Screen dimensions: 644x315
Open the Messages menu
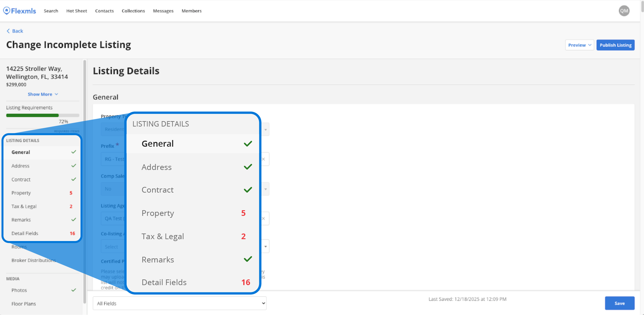pyautogui.click(x=163, y=11)
